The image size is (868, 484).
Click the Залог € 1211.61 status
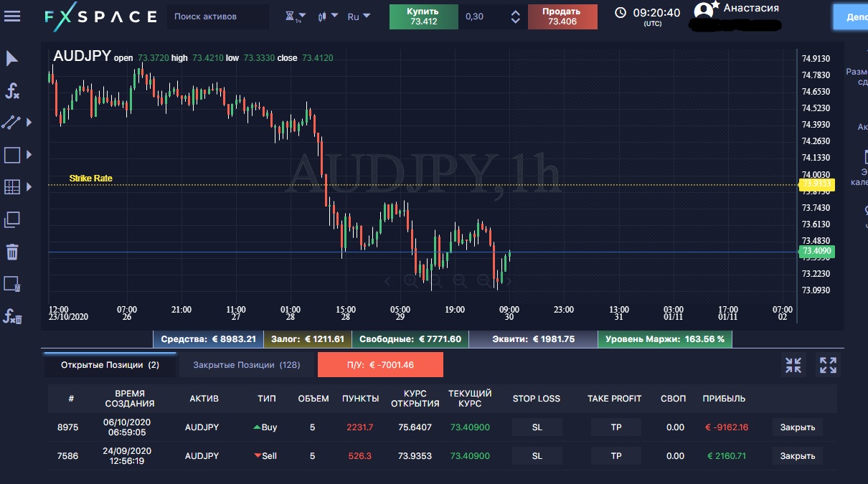(306, 339)
